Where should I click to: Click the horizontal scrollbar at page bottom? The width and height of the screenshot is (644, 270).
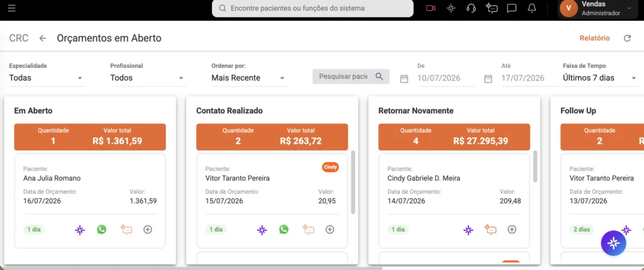pos(191,268)
